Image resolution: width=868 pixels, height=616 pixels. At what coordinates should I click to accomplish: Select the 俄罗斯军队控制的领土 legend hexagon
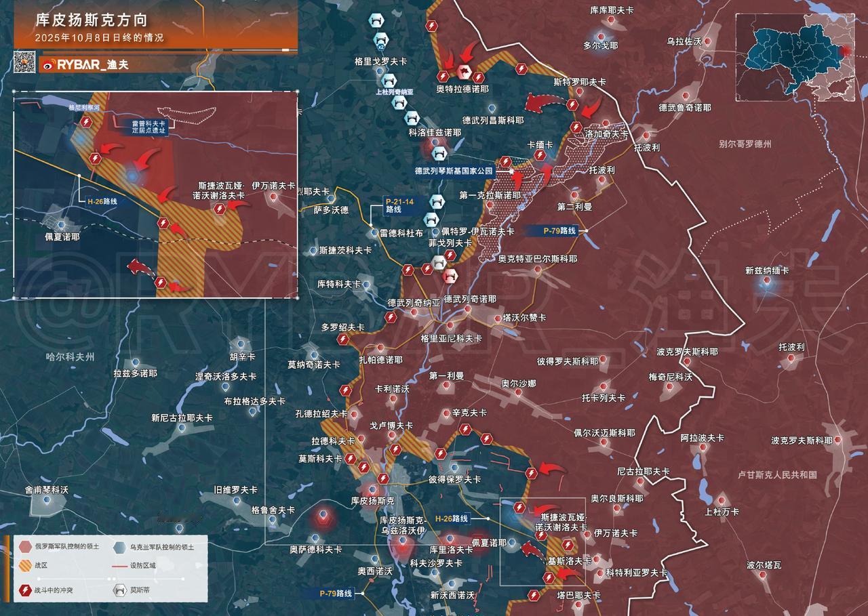point(24,546)
